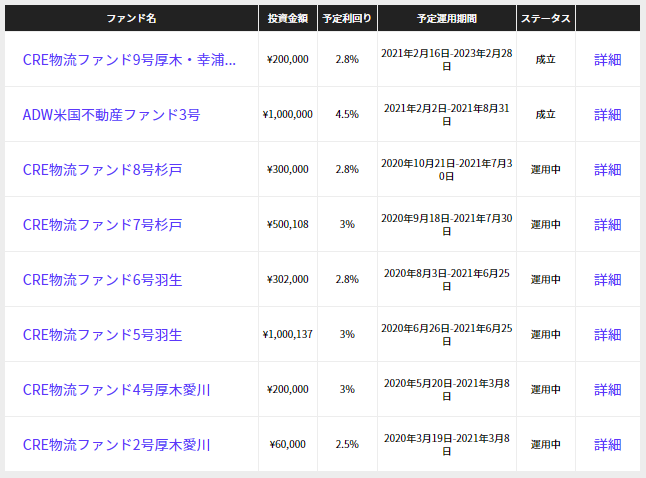This screenshot has width=646, height=478.
Task: Click the 2020年3月19日-2021年3月8日 period cell
Action: tap(447, 444)
